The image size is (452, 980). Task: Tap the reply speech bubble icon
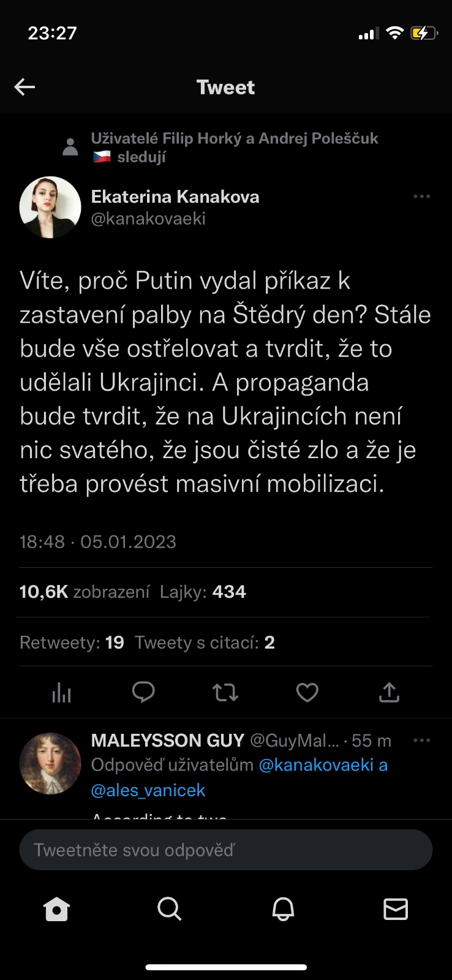coord(143,692)
